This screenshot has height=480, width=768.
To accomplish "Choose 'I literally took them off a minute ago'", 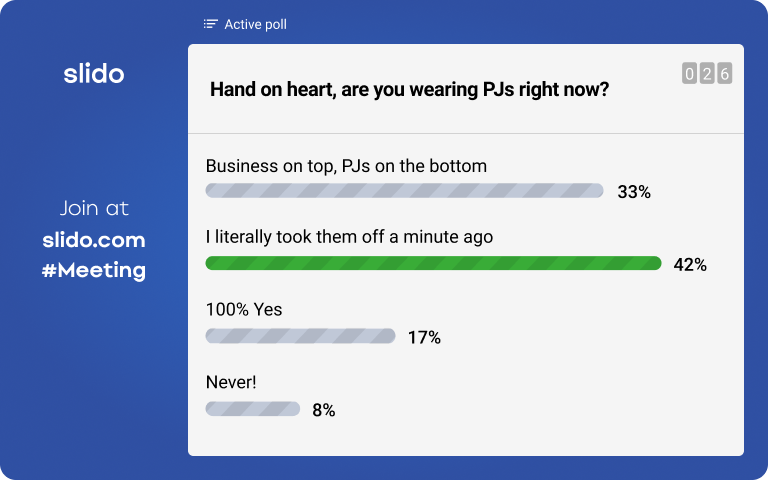I will [349, 237].
